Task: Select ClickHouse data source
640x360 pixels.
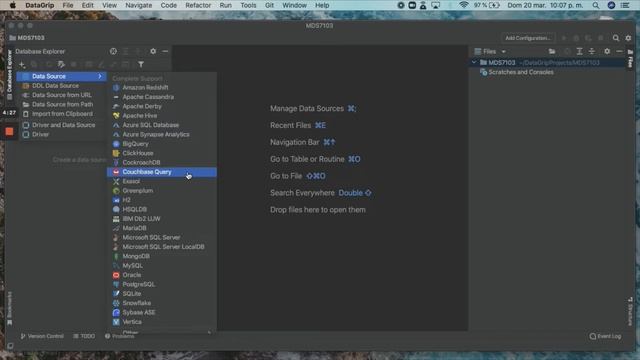Action: point(162,153)
